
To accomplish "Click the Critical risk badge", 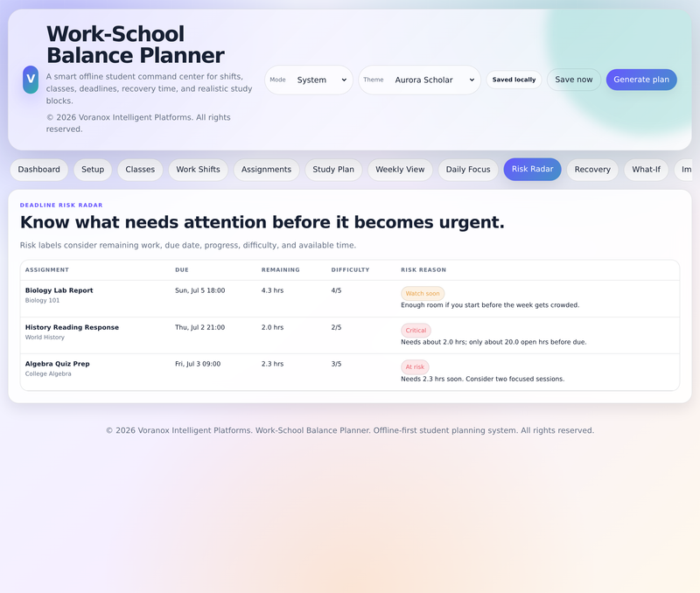I will [x=416, y=331].
